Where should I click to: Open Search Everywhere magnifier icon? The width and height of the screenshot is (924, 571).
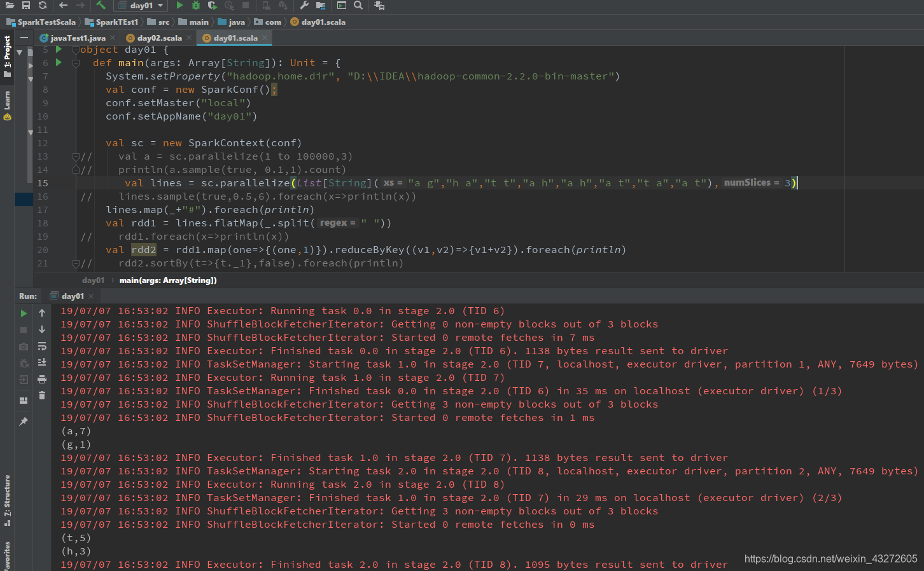[358, 5]
